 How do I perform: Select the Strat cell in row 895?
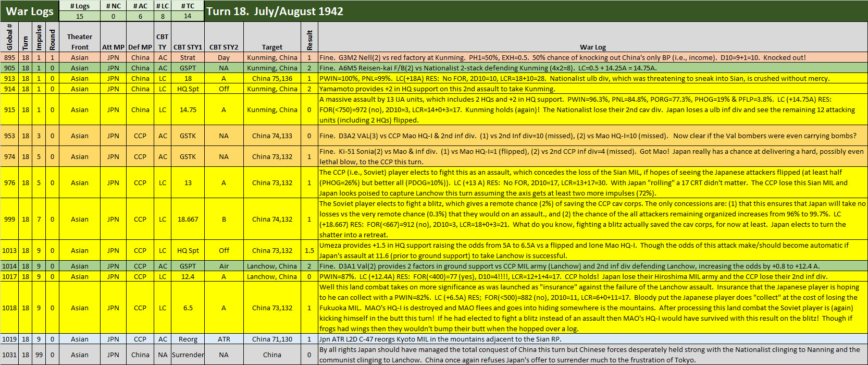pos(188,57)
